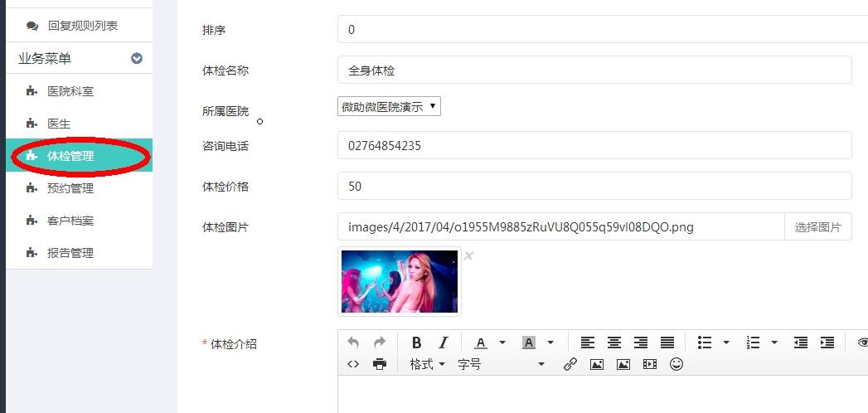Focus the 体检名称 input field
The height and width of the screenshot is (413, 868).
[x=594, y=70]
